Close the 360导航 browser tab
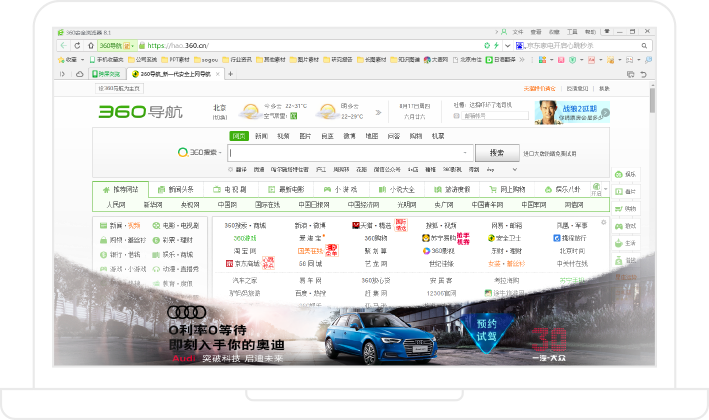 coord(217,74)
